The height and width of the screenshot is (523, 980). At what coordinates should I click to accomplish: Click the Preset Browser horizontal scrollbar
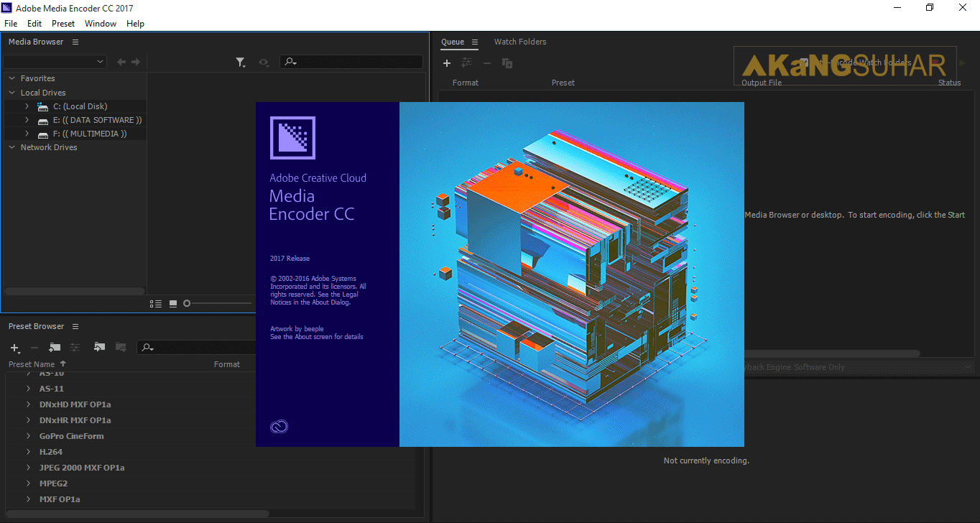coord(137,514)
